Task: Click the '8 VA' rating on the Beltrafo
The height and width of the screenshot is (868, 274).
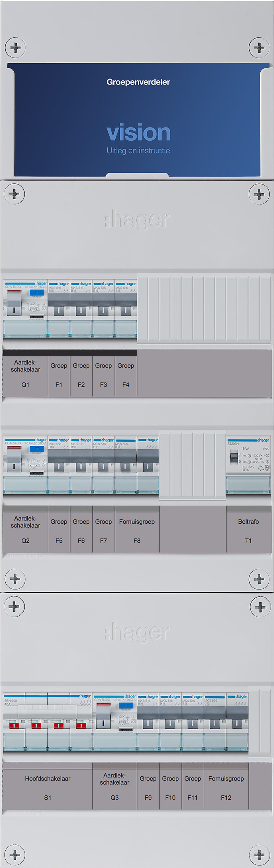Action: [246, 448]
